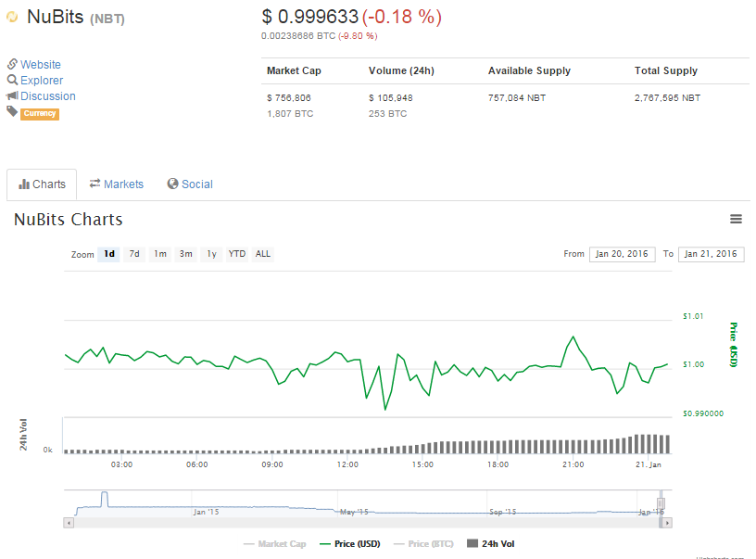
Task: Click the magnifier icon beside Explorer
Action: 13,80
